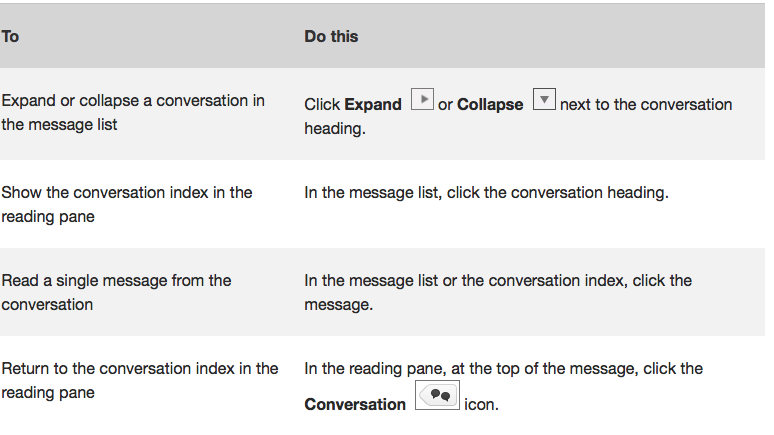
Task: Click the word "icon." after the Conversation icon
Action: coord(481,405)
